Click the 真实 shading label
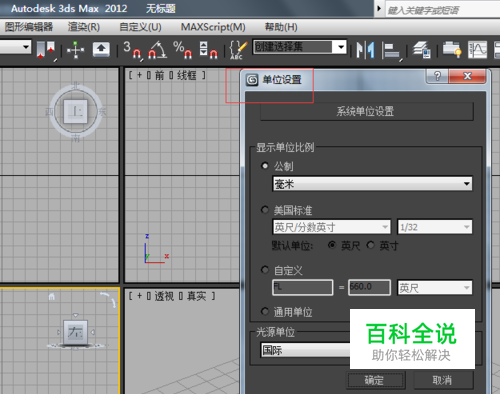This screenshot has width=500, height=394. tap(196, 296)
